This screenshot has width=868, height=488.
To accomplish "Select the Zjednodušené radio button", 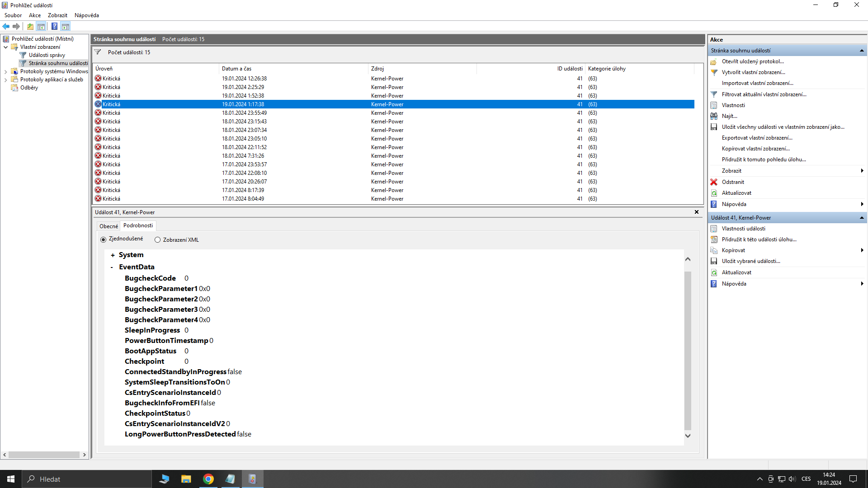I will 104,239.
